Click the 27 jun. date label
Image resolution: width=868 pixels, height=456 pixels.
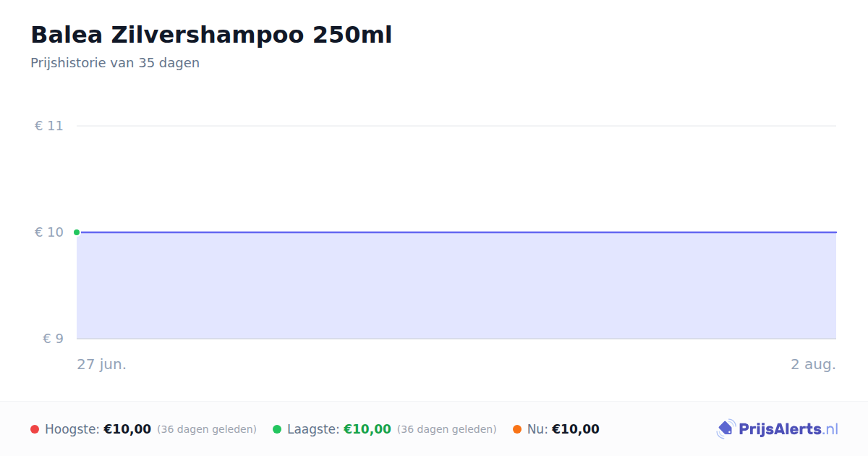[102, 364]
